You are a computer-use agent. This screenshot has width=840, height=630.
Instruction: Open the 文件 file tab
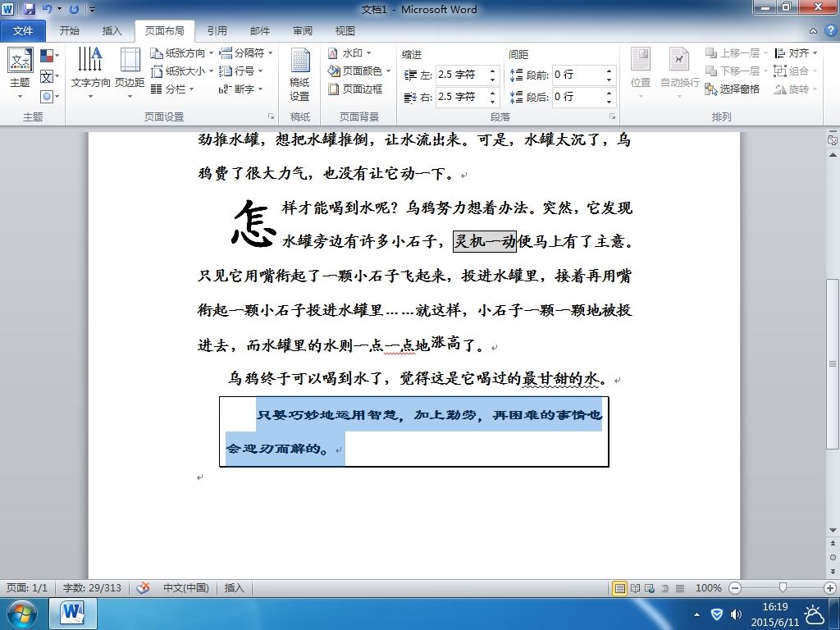22,31
